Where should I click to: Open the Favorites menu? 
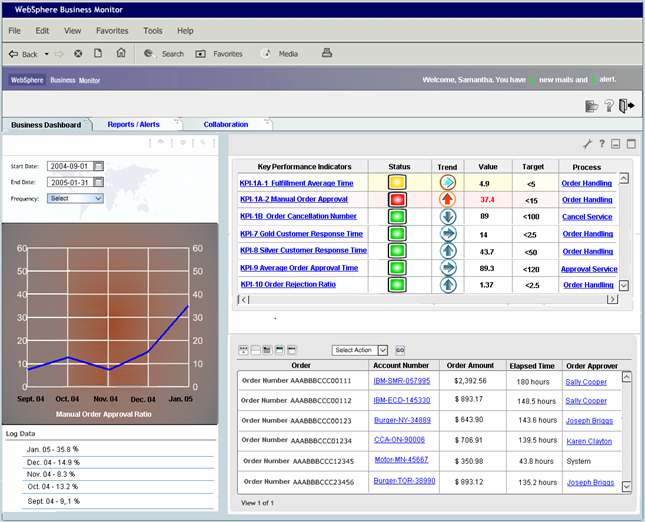[112, 31]
